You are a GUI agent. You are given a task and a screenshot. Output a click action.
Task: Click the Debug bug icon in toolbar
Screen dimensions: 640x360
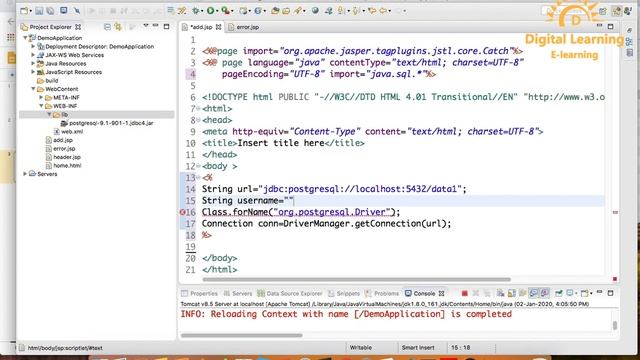click(196, 11)
